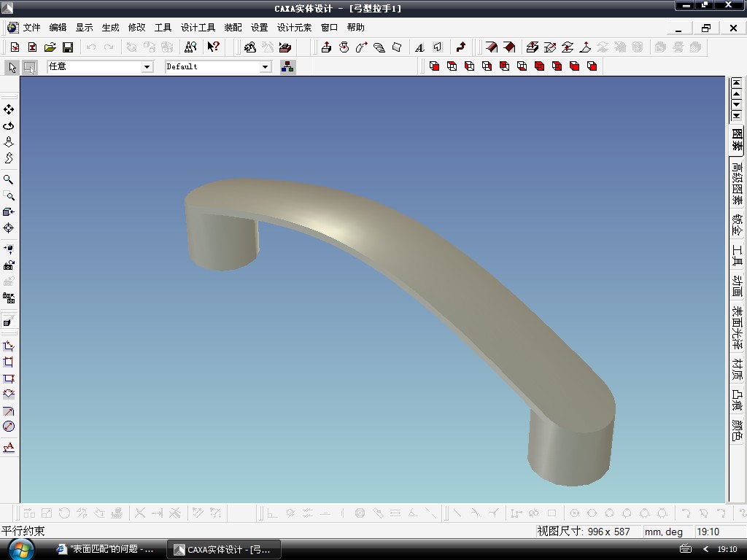Select the Orbit camera tool
Image resolution: width=747 pixels, height=560 pixels.
coord(9,125)
